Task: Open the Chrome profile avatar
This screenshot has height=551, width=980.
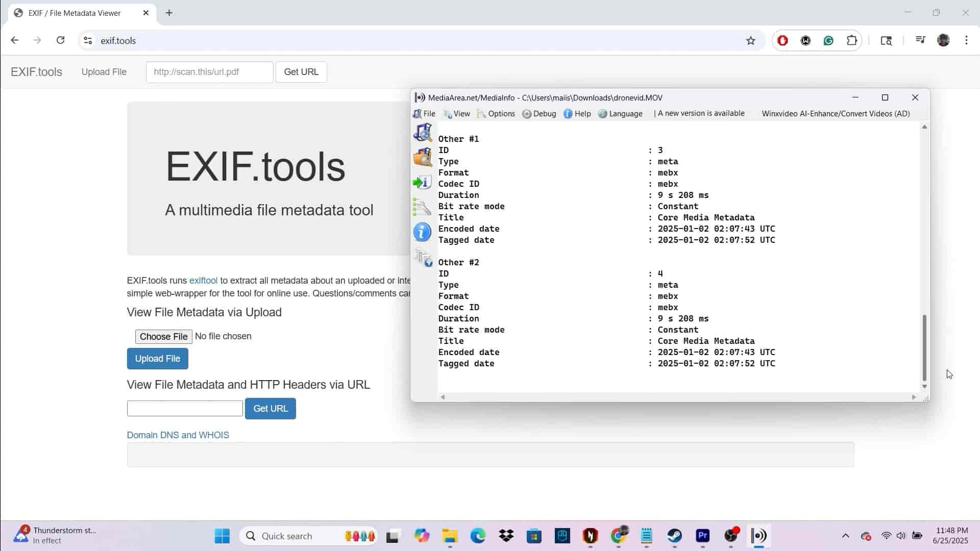Action: (943, 40)
